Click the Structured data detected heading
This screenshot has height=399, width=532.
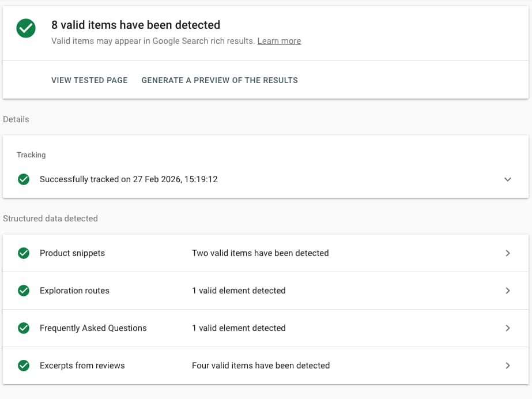[51, 219]
